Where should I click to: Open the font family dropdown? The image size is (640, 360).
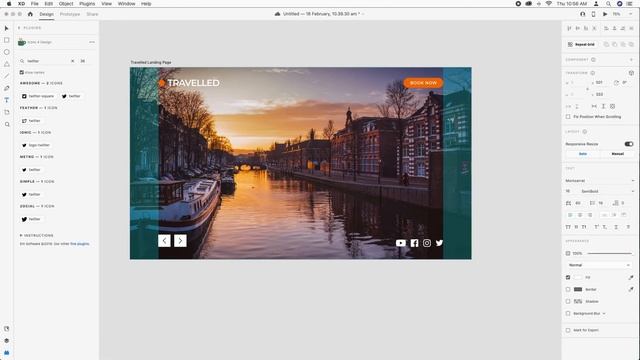click(600, 180)
